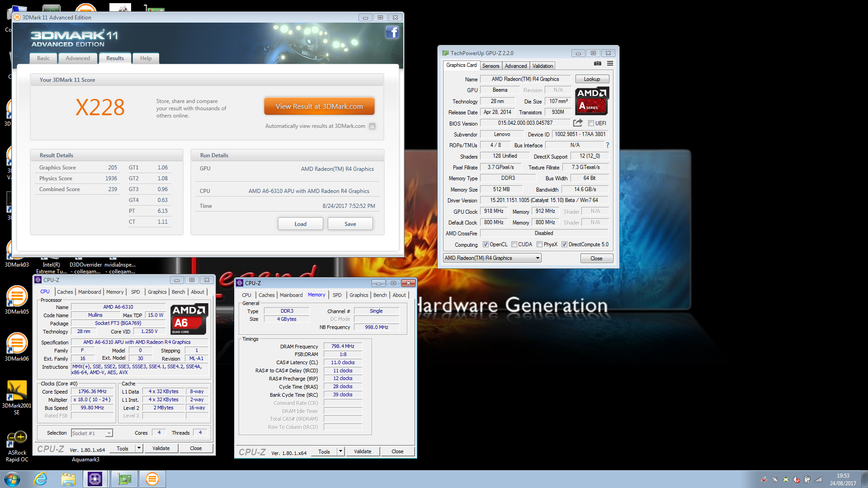
Task: Switch to Basic tab in 3DMark 11
Action: [x=43, y=58]
